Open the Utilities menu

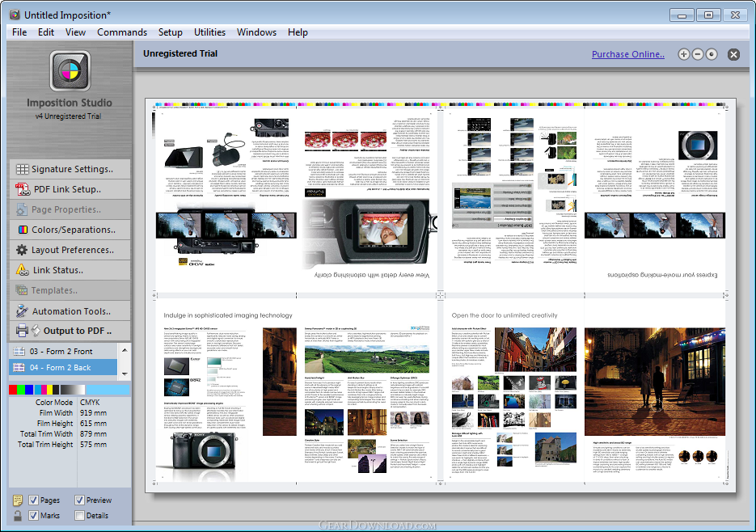click(209, 32)
